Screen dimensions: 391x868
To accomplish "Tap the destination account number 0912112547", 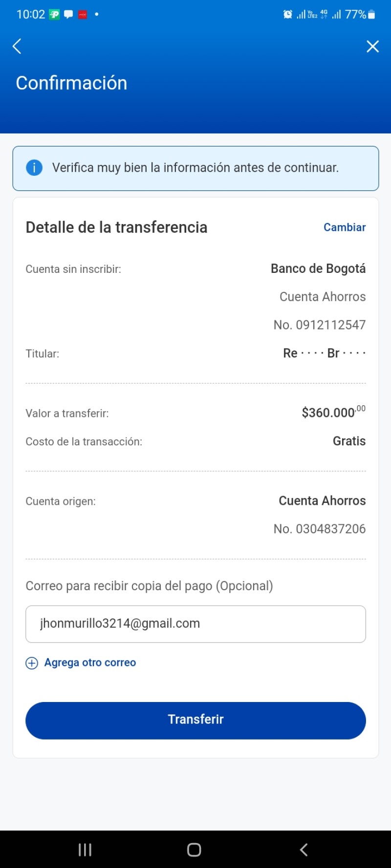I will coord(320,325).
